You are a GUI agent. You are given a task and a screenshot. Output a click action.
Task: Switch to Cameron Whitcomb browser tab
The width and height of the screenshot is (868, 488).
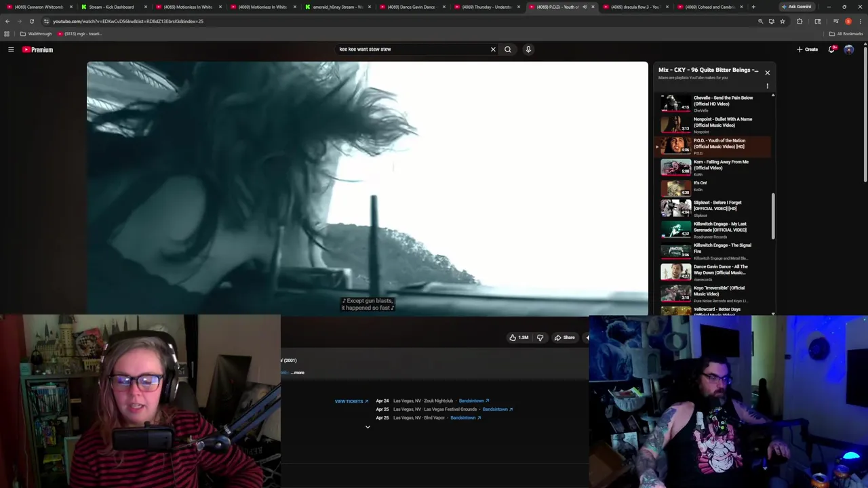coord(38,7)
